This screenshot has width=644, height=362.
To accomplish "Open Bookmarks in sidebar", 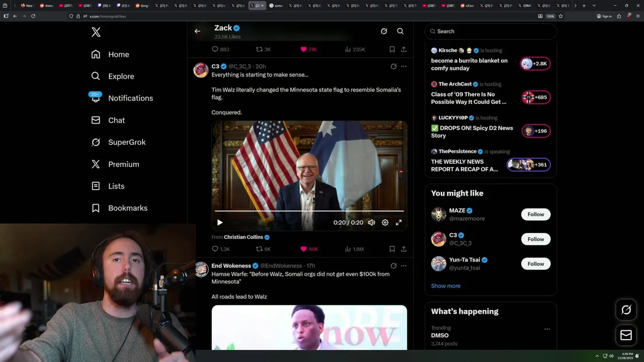I will coord(119,208).
